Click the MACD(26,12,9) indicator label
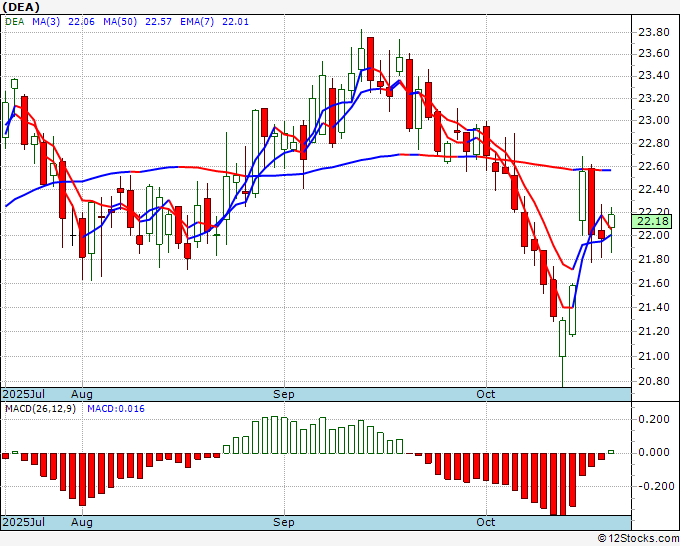 pos(40,409)
